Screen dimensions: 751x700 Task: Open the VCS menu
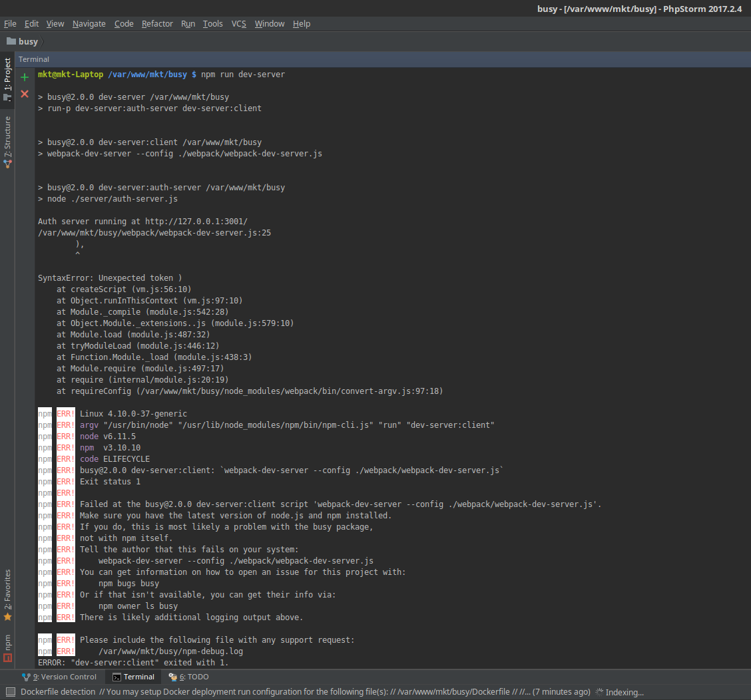tap(238, 23)
